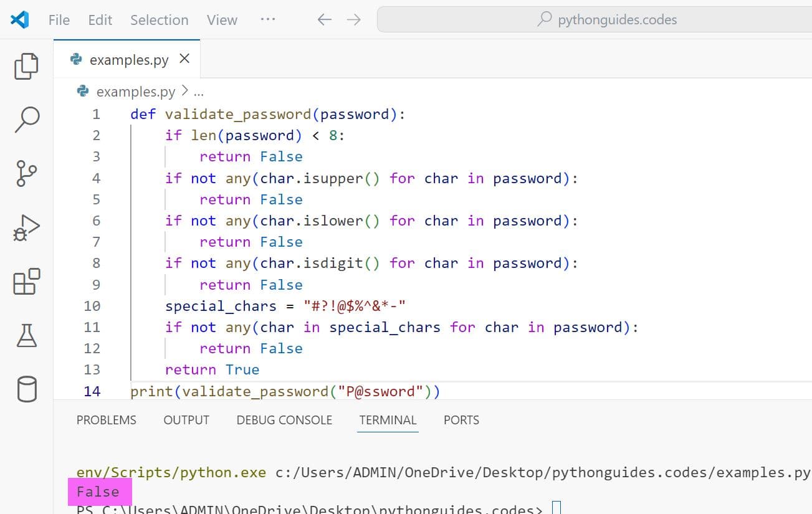The height and width of the screenshot is (514, 812).
Task: Click line number 10 in the gutter
Action: [x=92, y=306]
